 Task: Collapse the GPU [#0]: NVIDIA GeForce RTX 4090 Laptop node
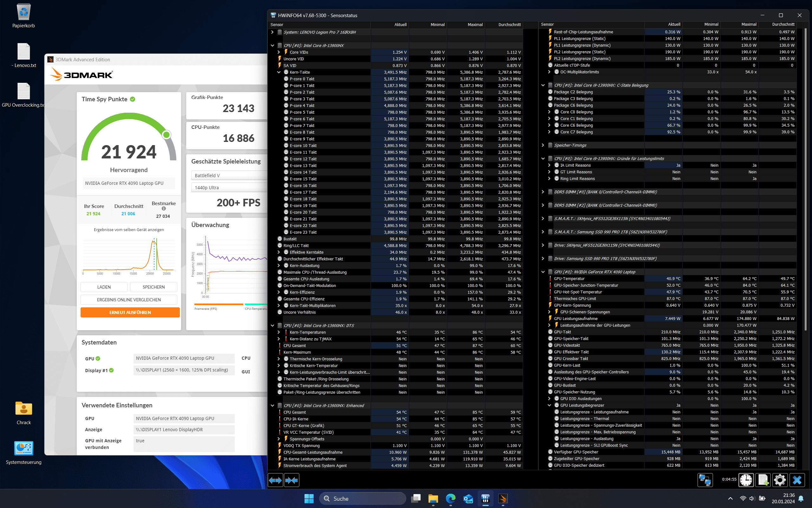click(x=543, y=272)
